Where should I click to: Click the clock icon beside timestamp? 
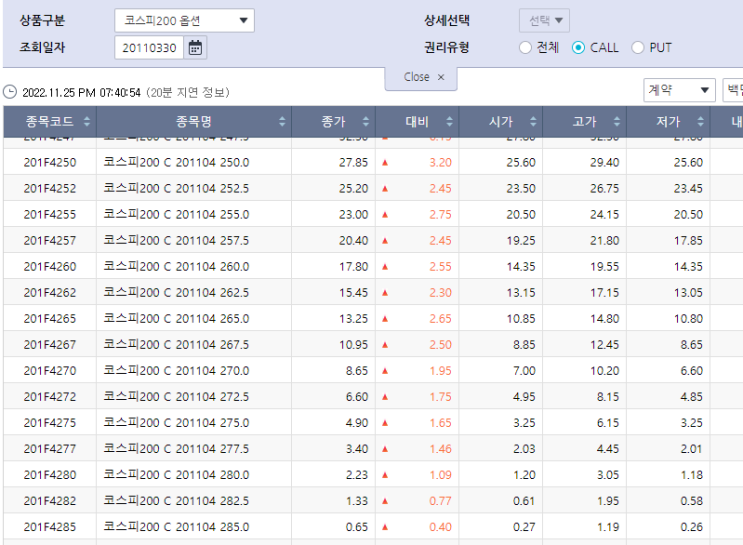(10, 92)
